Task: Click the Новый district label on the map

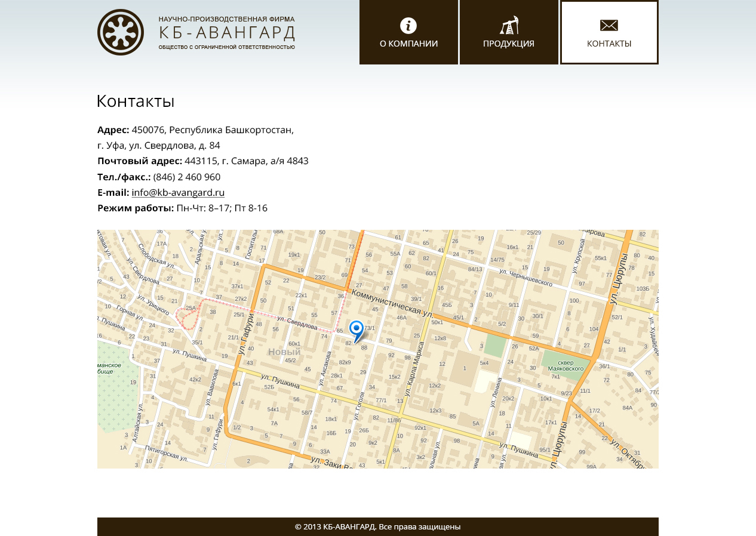Action: [284, 352]
